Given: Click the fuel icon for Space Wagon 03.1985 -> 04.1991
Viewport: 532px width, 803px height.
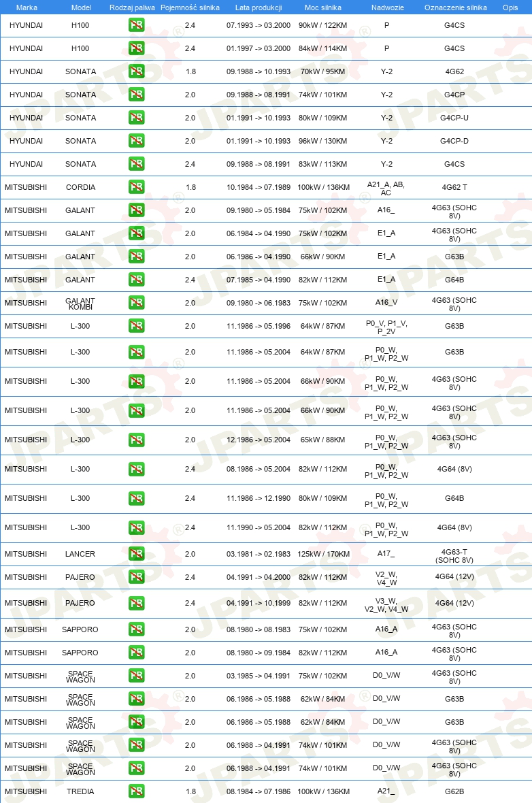Looking at the screenshot, I should [x=136, y=676].
